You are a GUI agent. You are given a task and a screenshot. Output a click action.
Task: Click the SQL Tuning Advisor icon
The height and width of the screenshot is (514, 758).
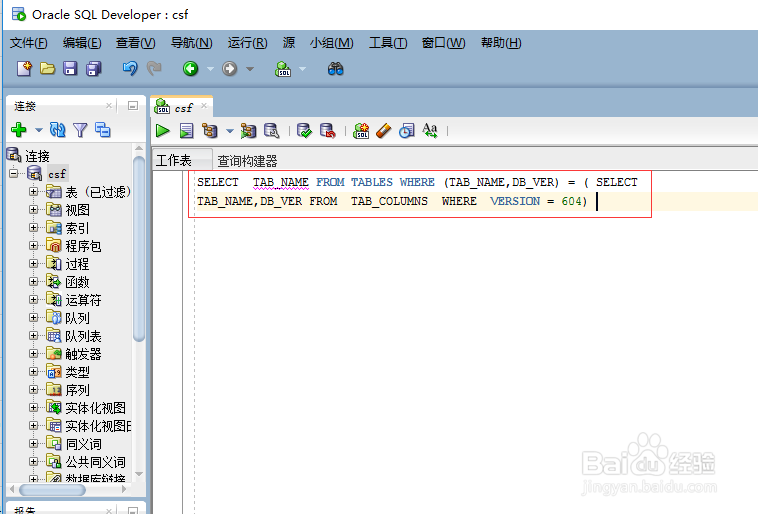(x=271, y=131)
